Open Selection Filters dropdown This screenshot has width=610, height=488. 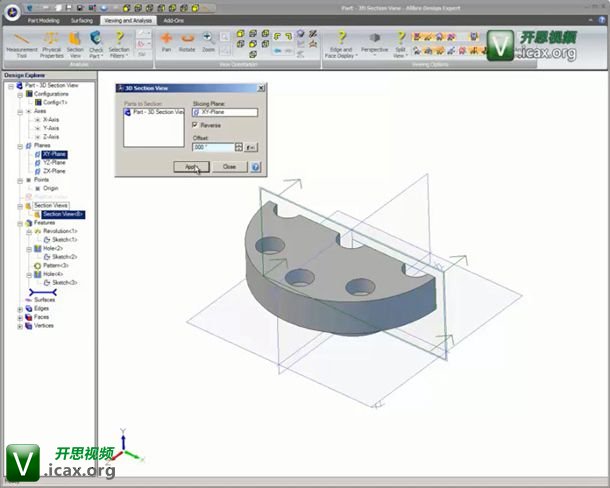[x=119, y=45]
